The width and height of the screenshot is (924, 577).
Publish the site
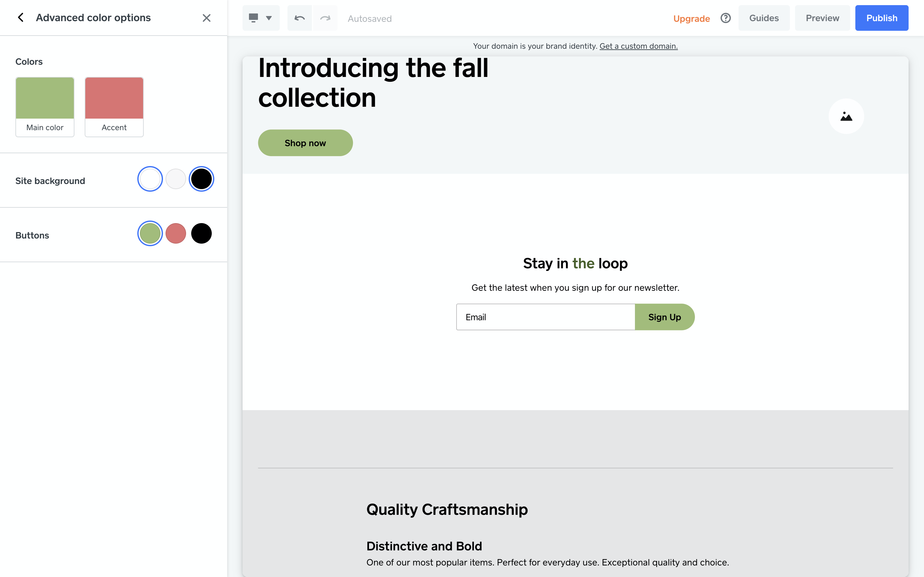coord(881,18)
